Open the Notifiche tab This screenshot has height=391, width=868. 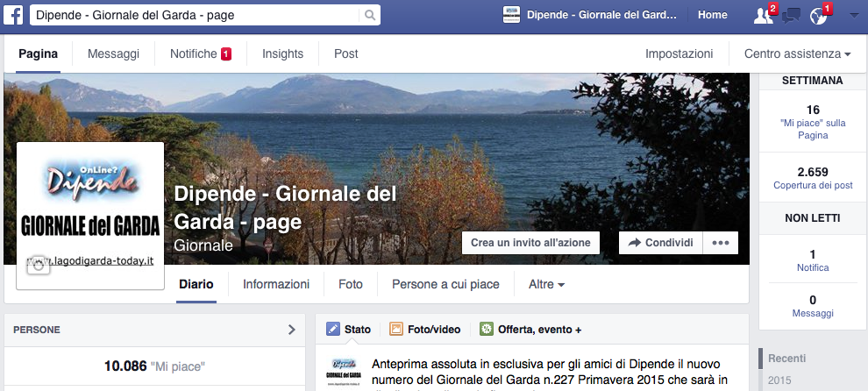pyautogui.click(x=201, y=53)
